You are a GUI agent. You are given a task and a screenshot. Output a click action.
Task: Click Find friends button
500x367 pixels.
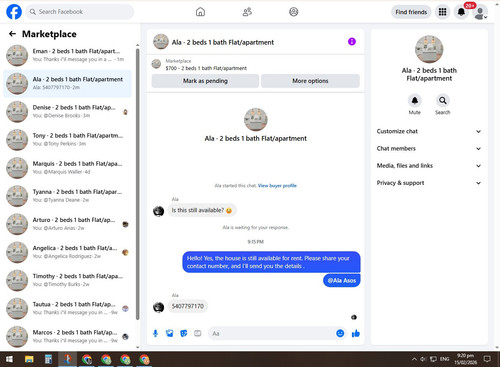411,12
